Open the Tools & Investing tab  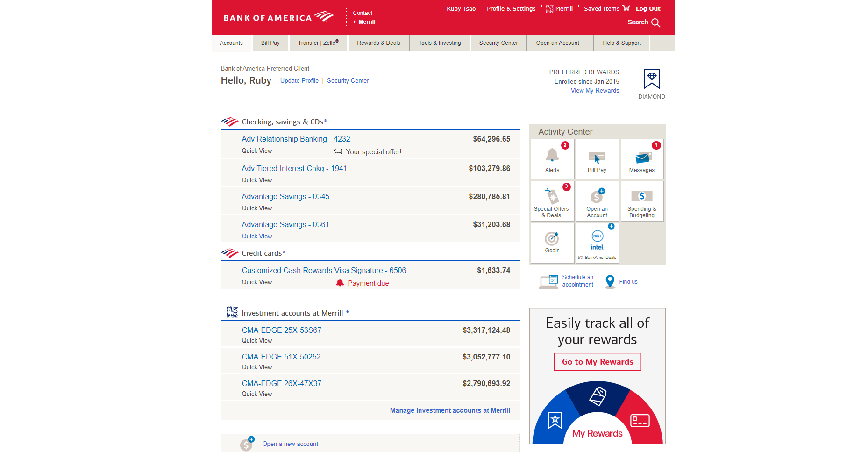(440, 43)
